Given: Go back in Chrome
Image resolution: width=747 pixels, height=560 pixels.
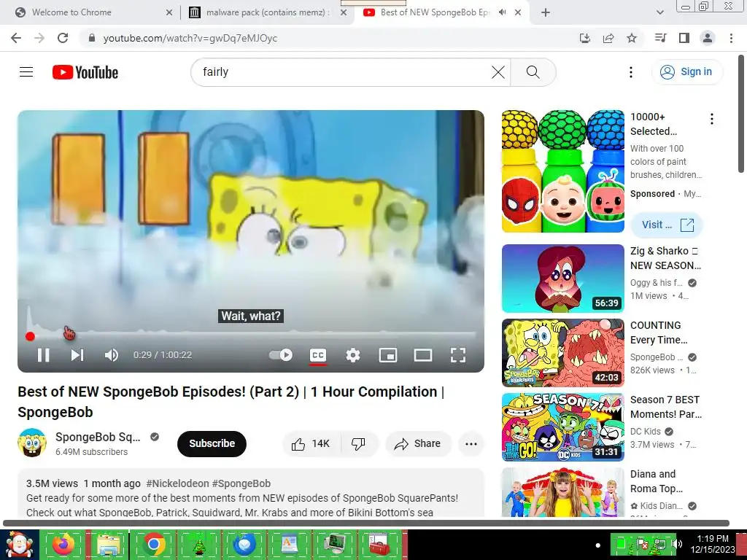Looking at the screenshot, I should coord(16,38).
